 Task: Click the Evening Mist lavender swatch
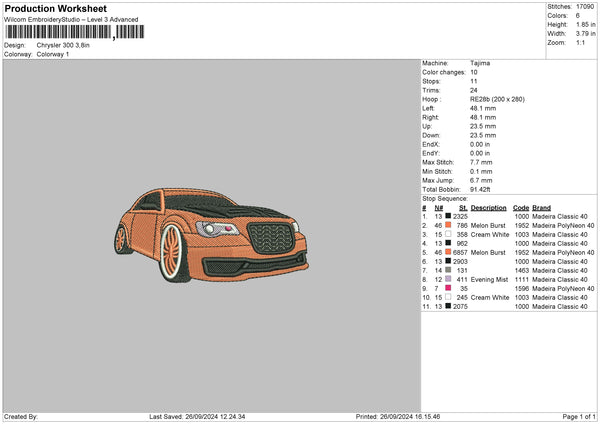pyautogui.click(x=447, y=279)
